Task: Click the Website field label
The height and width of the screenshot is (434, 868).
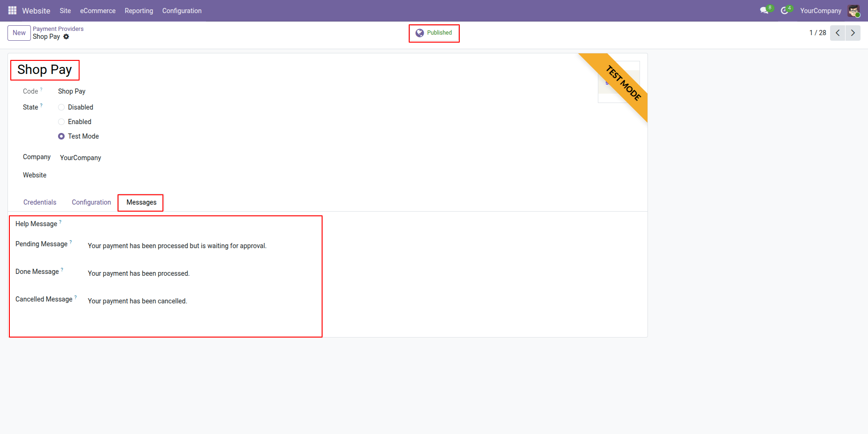Action: [35, 175]
